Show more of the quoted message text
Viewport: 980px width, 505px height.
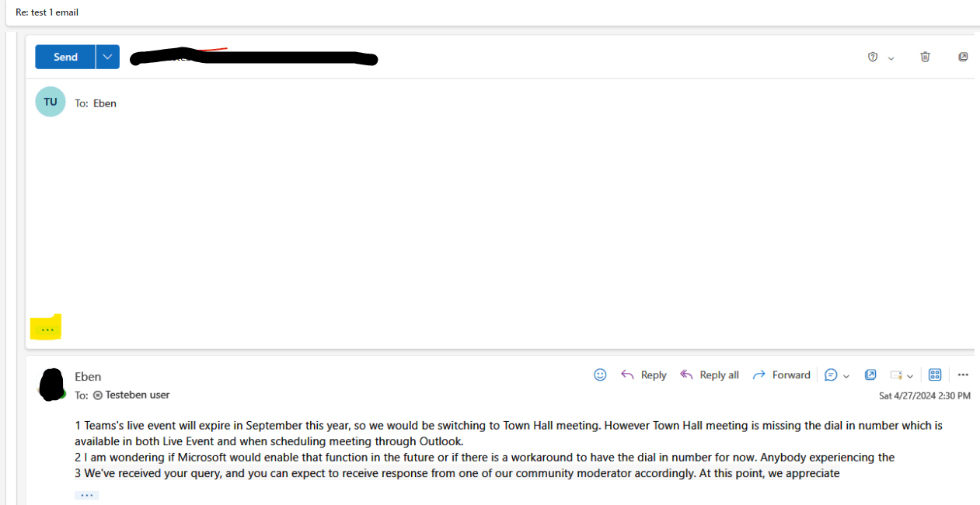tap(86, 494)
